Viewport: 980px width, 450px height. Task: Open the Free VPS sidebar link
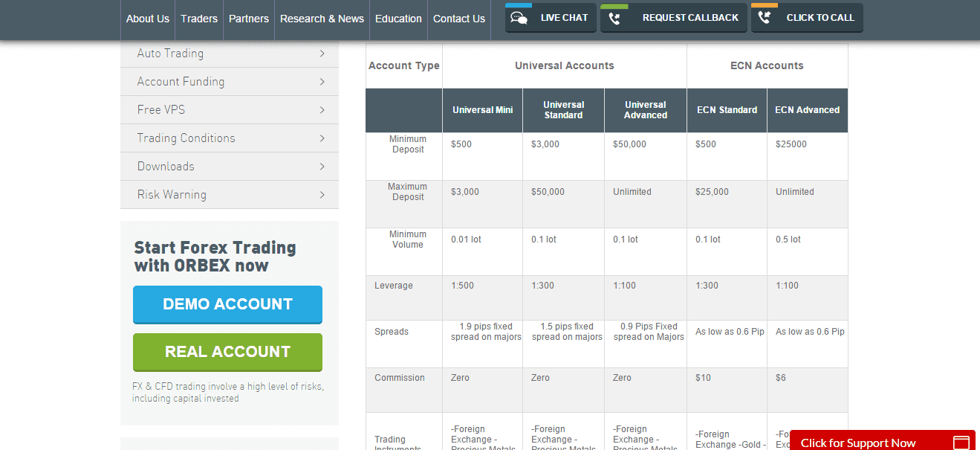(x=230, y=110)
